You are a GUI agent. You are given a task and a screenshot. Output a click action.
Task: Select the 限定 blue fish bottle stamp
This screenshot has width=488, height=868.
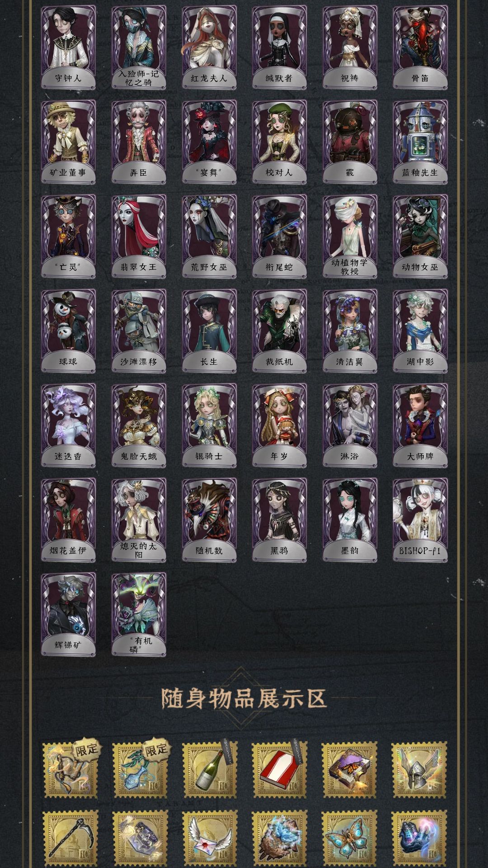click(140, 770)
